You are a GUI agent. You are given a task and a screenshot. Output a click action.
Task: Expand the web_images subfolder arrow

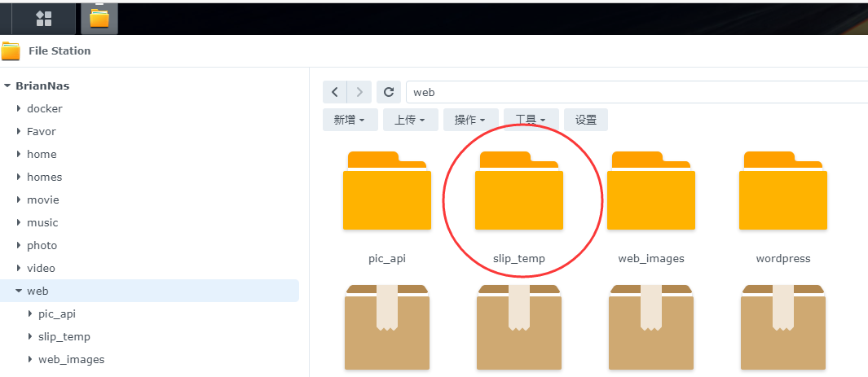tap(30, 359)
